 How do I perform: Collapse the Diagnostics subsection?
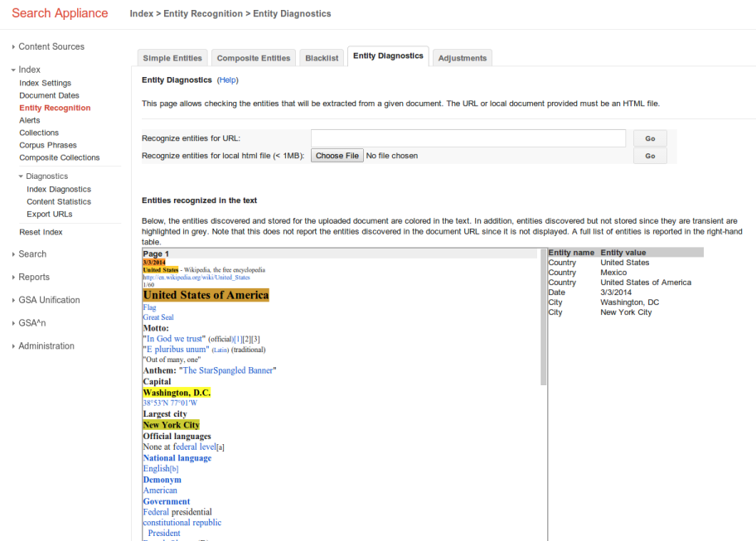[46, 176]
